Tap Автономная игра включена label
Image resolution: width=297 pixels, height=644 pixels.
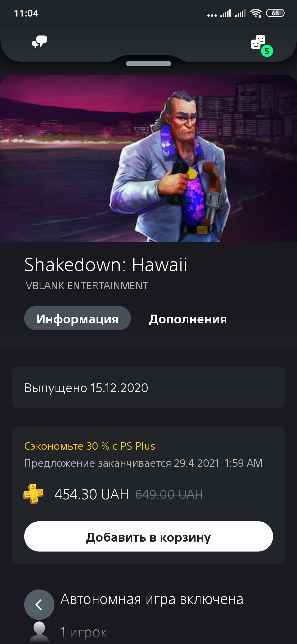tap(152, 599)
